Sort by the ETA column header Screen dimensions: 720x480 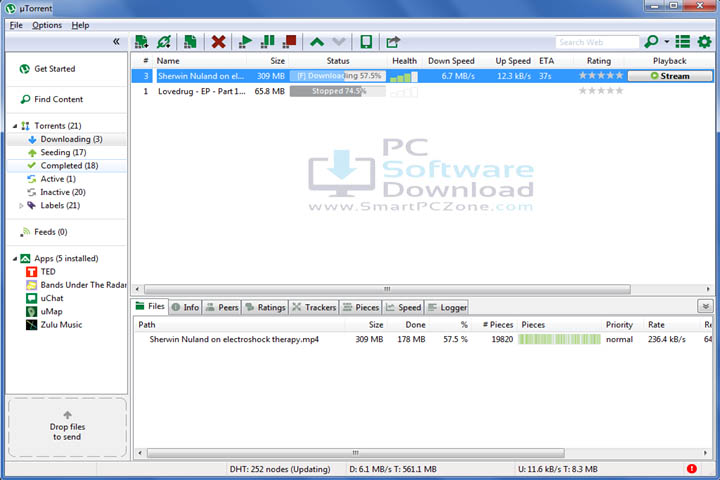coord(546,61)
